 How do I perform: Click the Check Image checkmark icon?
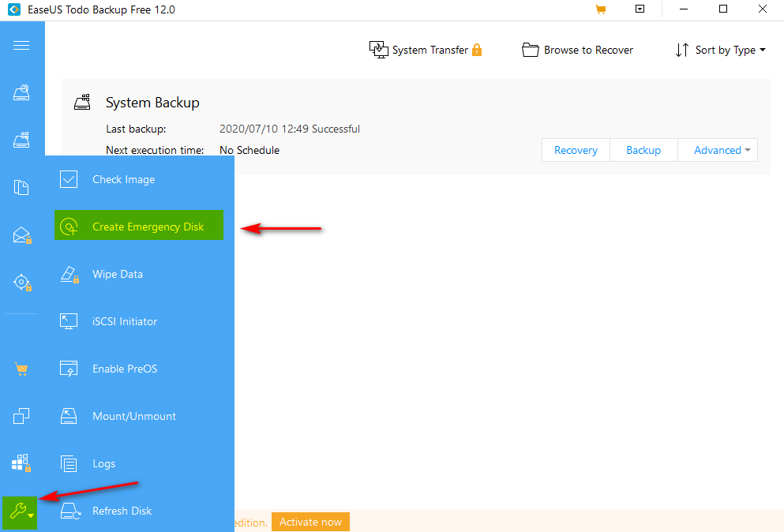[69, 179]
